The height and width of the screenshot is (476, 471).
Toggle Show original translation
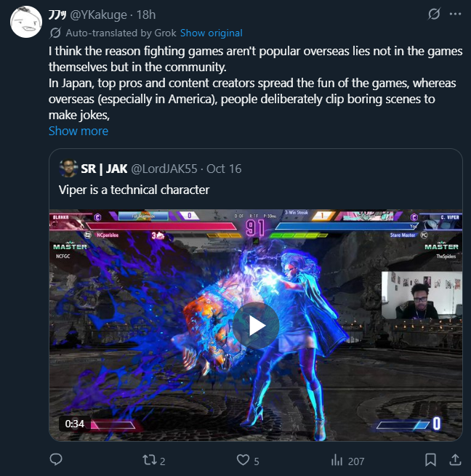pyautogui.click(x=212, y=33)
